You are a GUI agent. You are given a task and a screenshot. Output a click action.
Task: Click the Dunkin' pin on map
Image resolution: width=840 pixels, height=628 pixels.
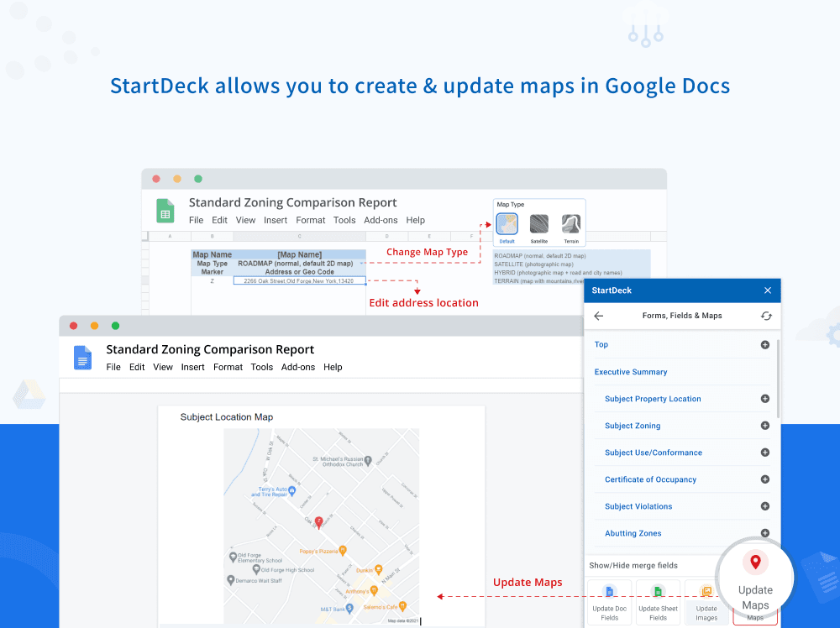point(379,569)
